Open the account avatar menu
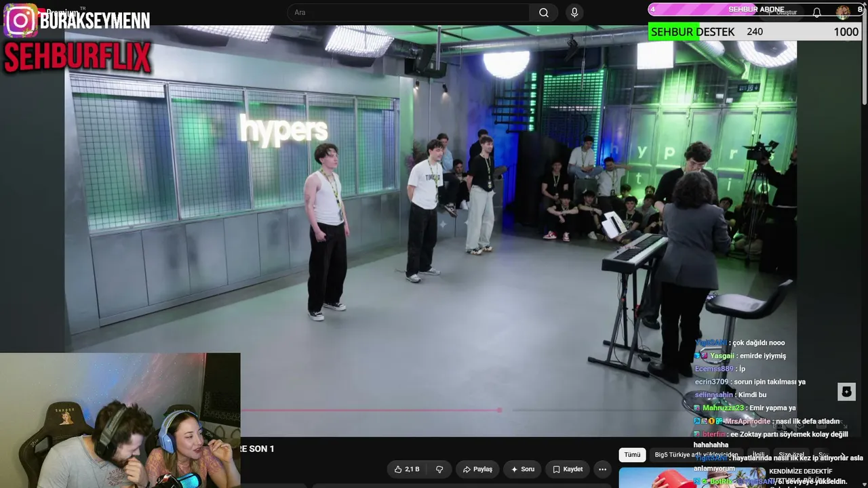The image size is (868, 488). (843, 12)
